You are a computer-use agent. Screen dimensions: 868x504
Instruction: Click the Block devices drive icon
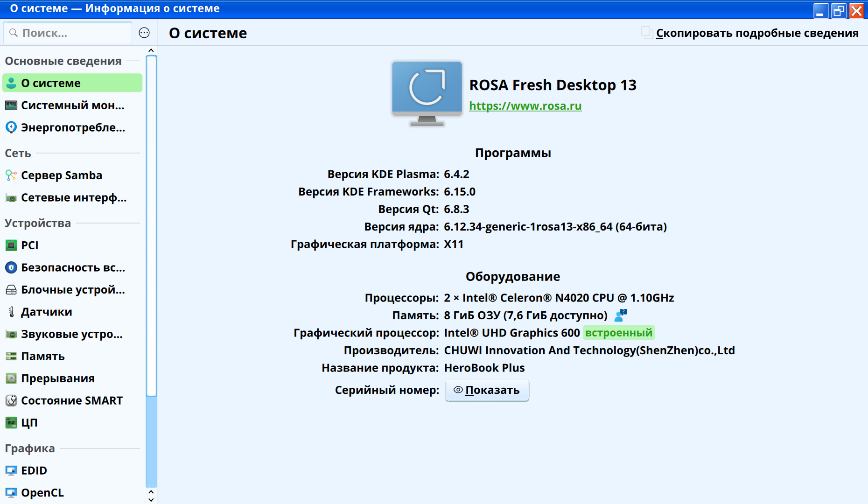(x=11, y=290)
